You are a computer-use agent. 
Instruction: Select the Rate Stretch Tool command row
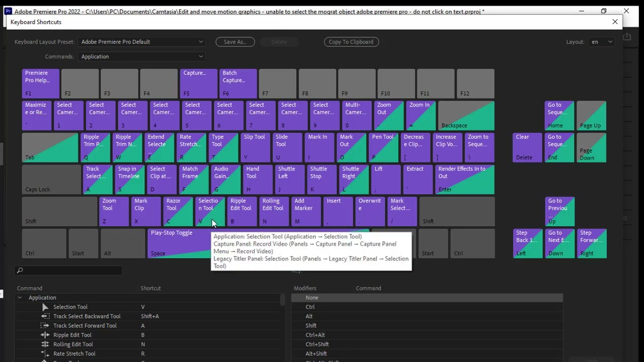coord(147,353)
